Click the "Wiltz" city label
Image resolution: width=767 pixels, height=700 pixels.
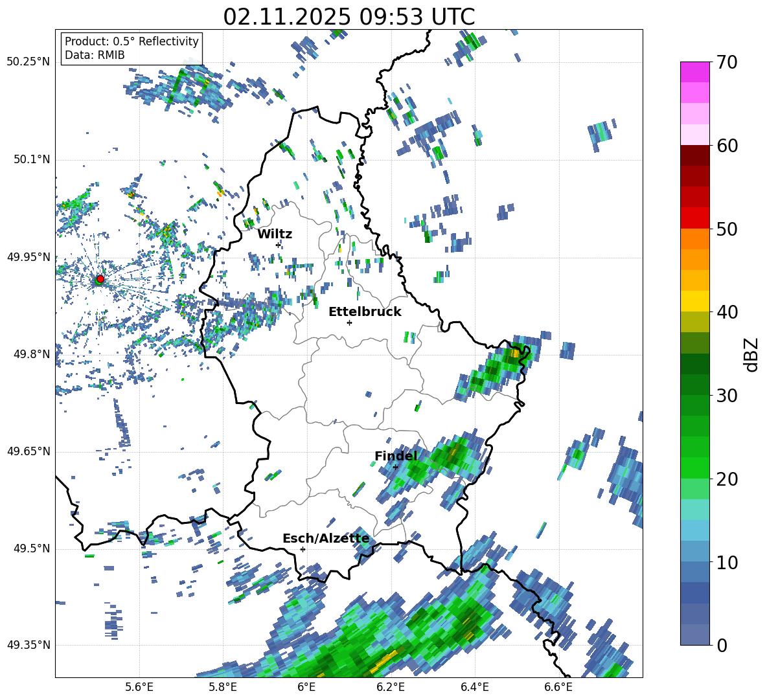tap(275, 234)
